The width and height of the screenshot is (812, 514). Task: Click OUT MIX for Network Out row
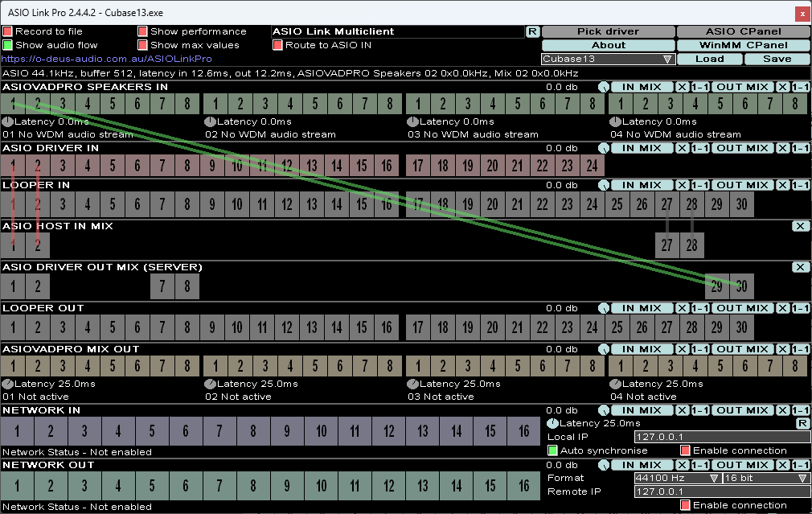click(x=743, y=465)
